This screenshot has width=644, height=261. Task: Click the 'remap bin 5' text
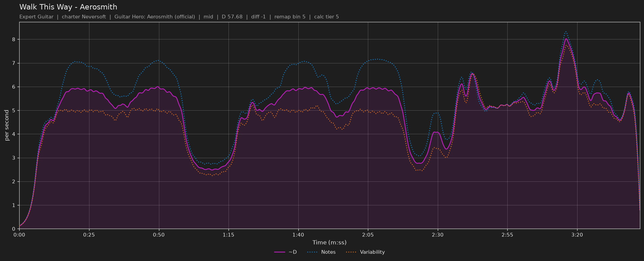[290, 17]
